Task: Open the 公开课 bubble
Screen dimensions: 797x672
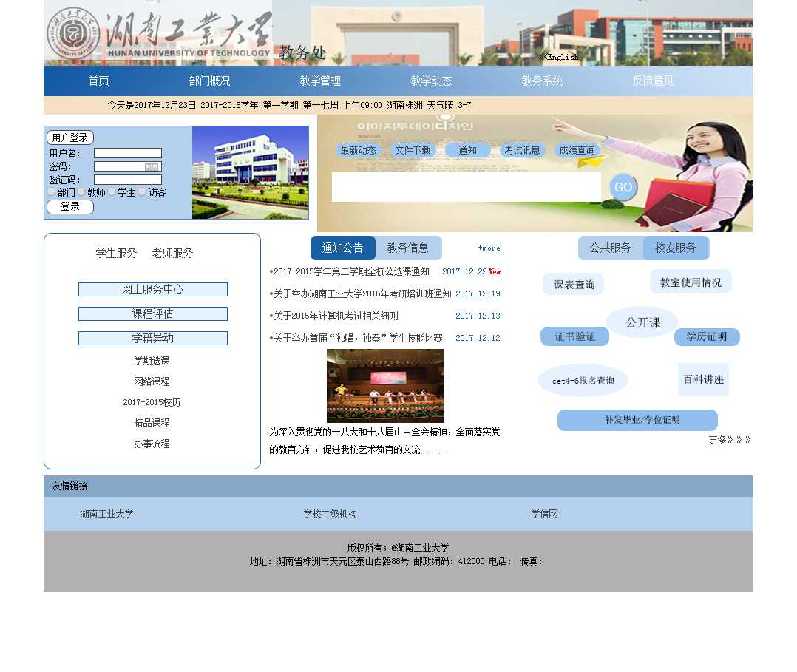Action: pos(642,322)
